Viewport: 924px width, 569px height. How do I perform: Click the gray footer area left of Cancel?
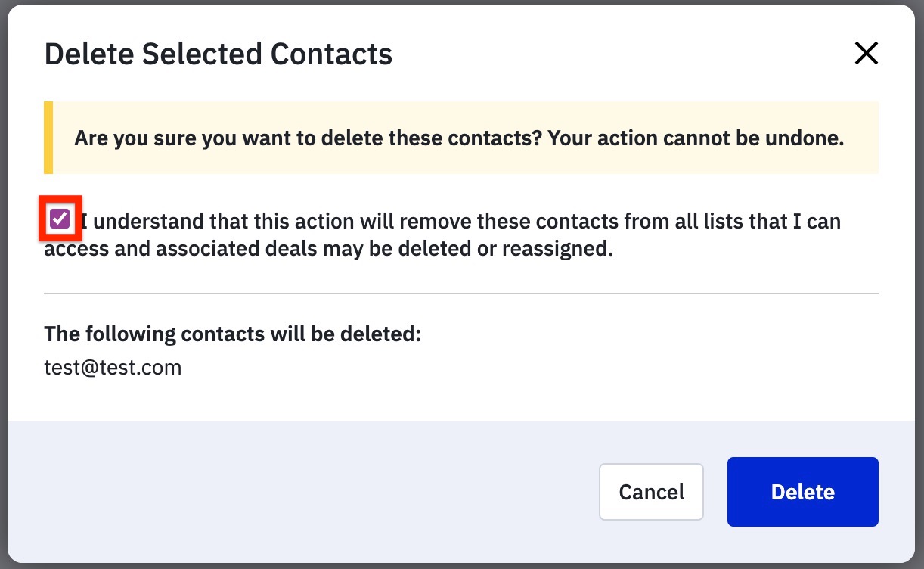pos(302,492)
